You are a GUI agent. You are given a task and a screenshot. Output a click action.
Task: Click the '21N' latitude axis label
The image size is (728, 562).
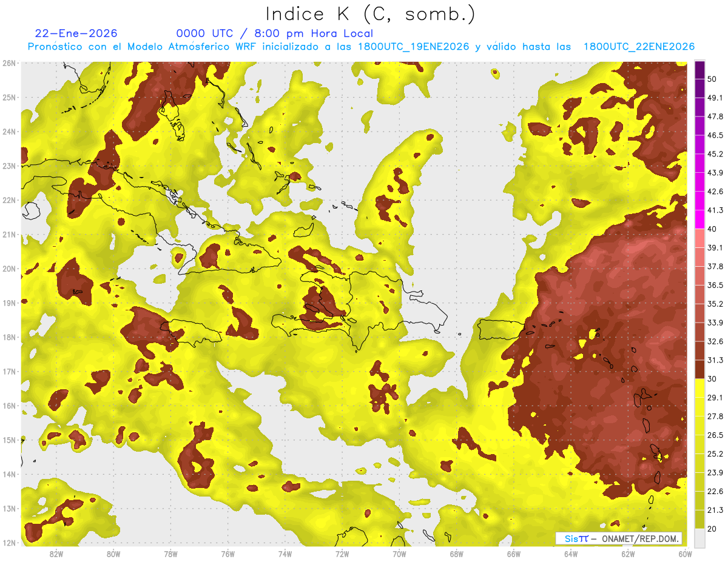click(x=9, y=235)
